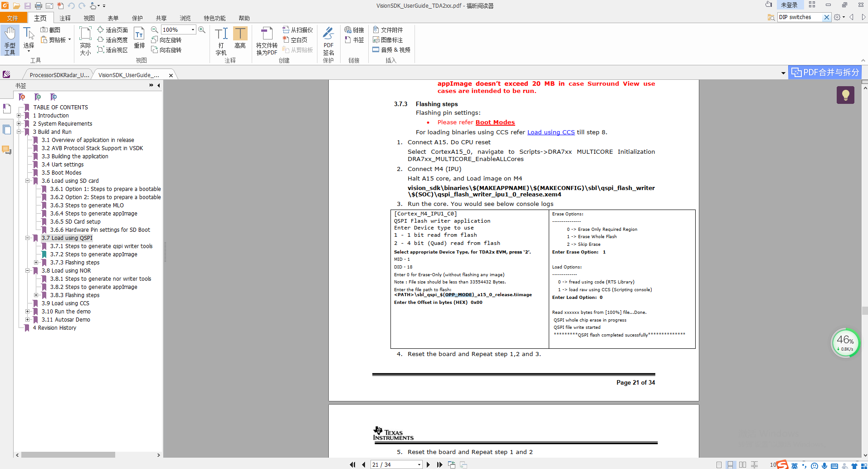Click the Open folder icon in quick access
Viewport: 868px width, 469px height.
tap(16, 6)
